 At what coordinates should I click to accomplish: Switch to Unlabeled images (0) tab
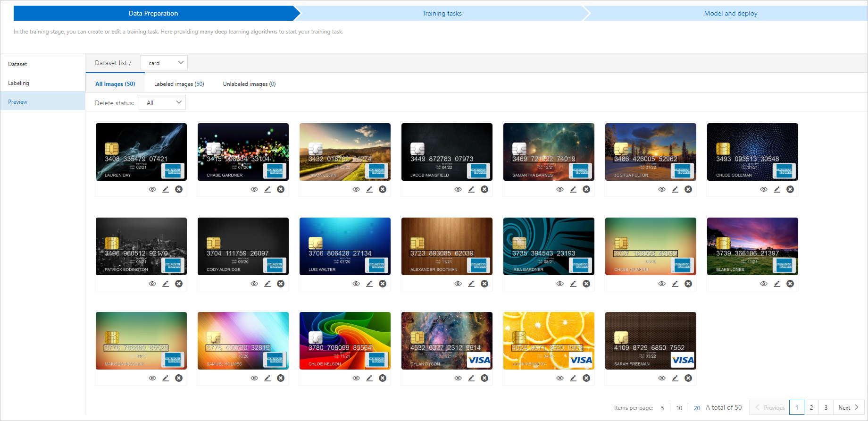point(249,84)
